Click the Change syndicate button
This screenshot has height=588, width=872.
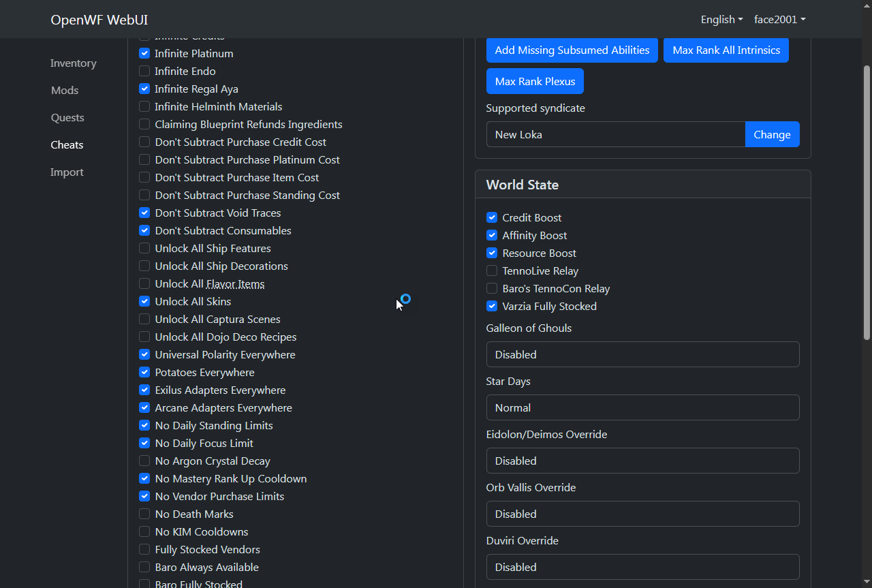point(772,134)
